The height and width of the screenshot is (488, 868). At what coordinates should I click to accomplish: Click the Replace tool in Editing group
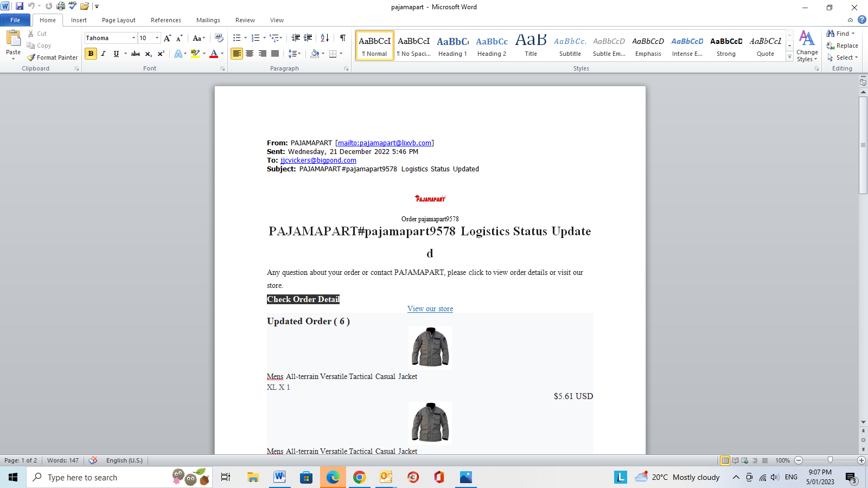click(842, 46)
